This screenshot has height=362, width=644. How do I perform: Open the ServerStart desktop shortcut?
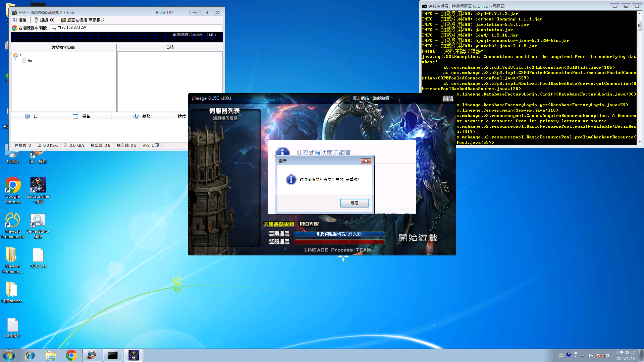pyautogui.click(x=38, y=225)
